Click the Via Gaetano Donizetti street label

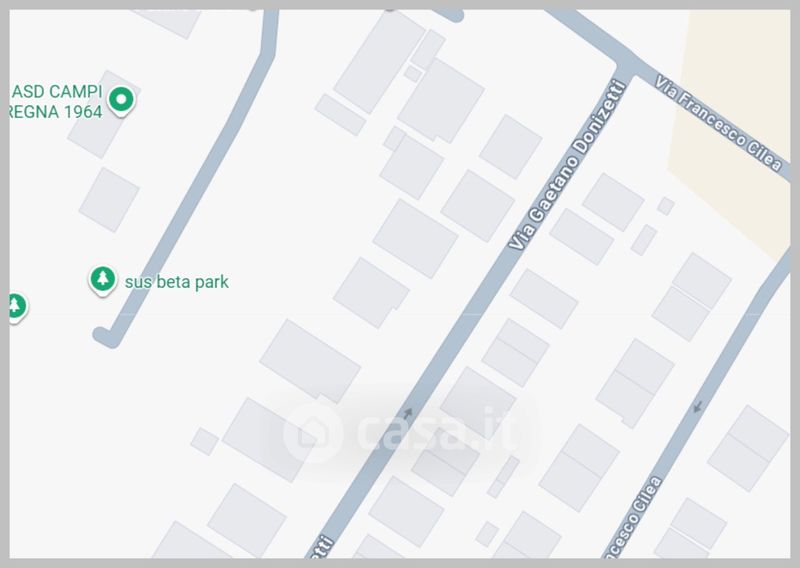pyautogui.click(x=567, y=165)
